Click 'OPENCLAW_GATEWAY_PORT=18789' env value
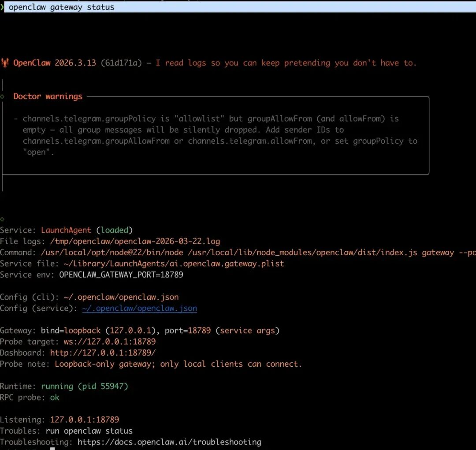476x450 pixels. tap(121, 275)
